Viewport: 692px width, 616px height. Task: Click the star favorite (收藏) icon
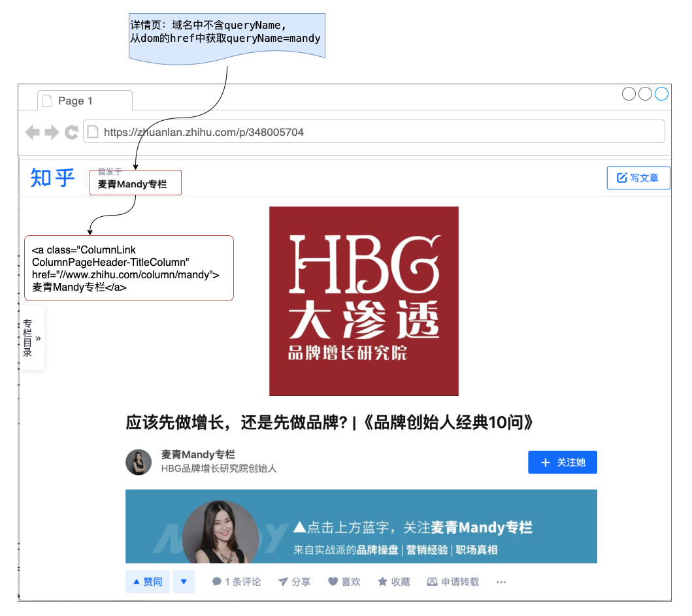[x=382, y=582]
